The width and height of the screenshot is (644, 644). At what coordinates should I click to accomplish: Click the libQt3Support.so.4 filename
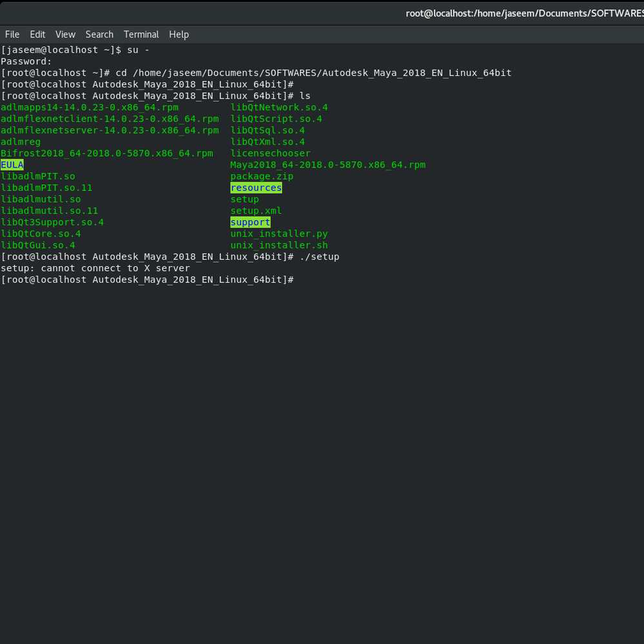click(52, 222)
